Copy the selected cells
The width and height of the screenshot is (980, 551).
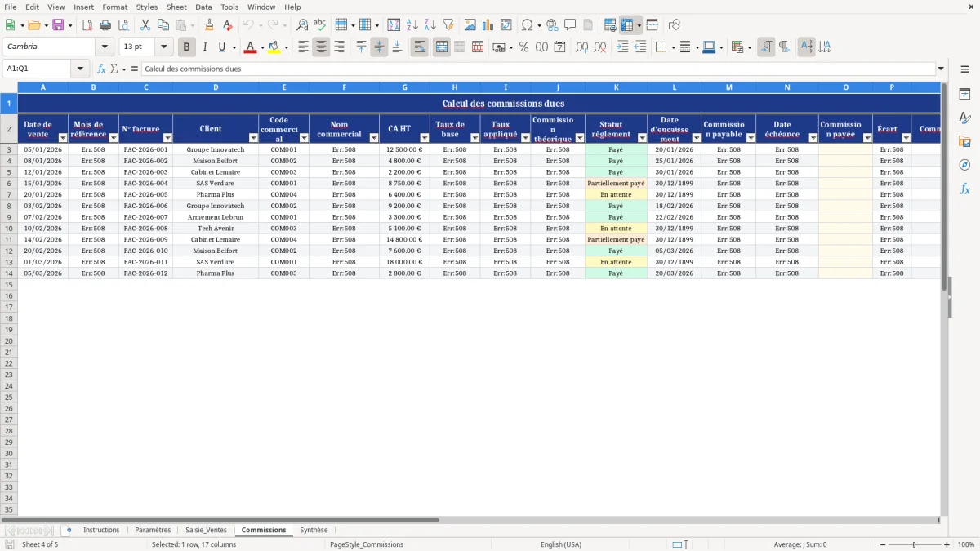pyautogui.click(x=163, y=25)
